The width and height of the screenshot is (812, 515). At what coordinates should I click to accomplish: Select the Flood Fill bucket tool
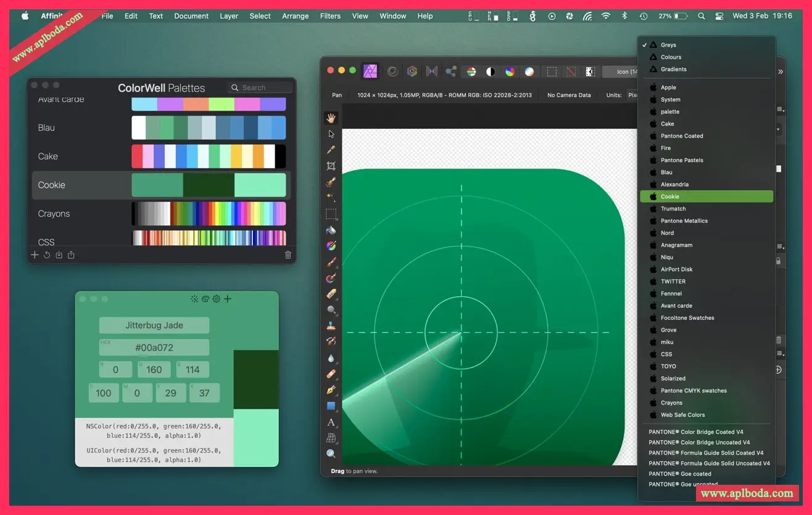click(331, 230)
